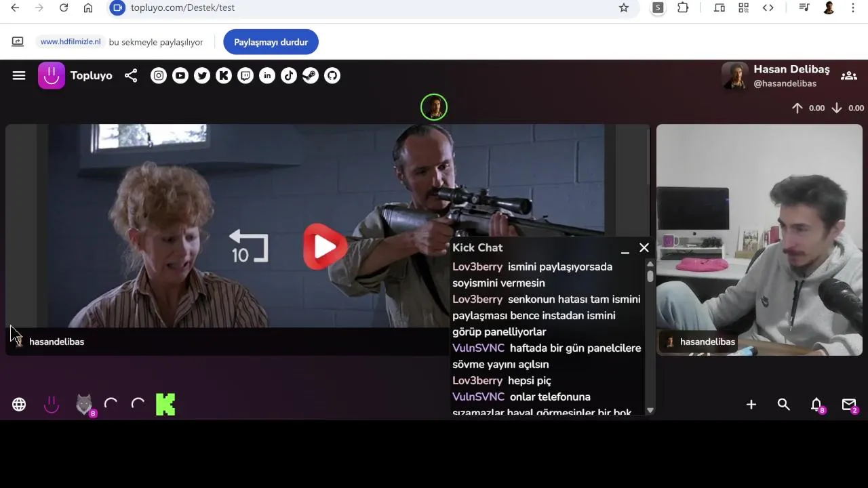
Task: Click the address bar URL
Action: click(182, 7)
